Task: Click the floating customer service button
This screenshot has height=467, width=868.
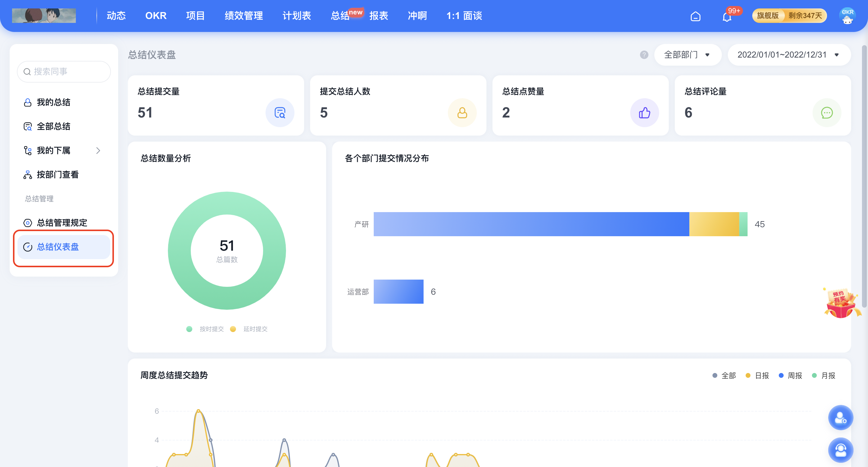Action: coord(840,450)
